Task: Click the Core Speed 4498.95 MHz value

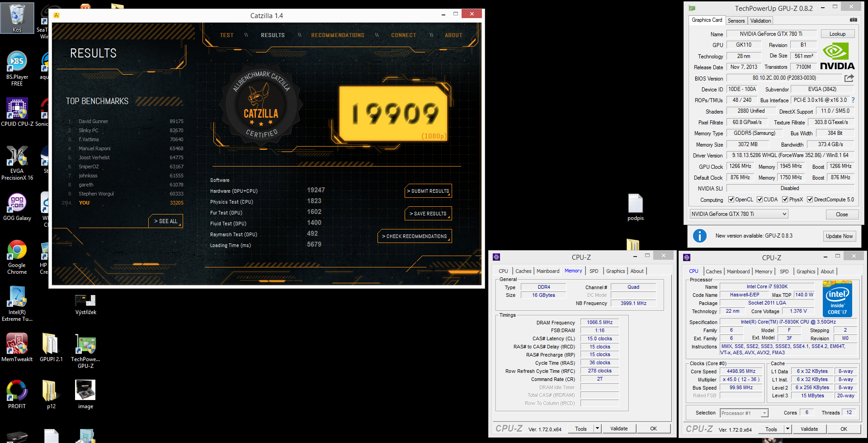Action: point(741,372)
